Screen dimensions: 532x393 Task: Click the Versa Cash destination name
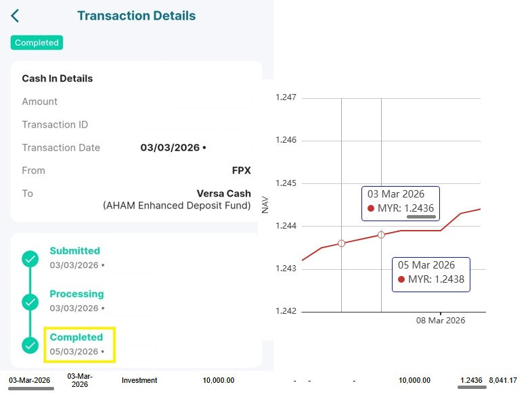click(x=223, y=193)
